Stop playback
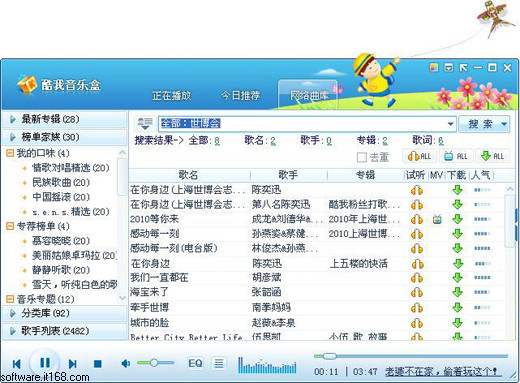The height and width of the screenshot is (383, 520). click(98, 364)
